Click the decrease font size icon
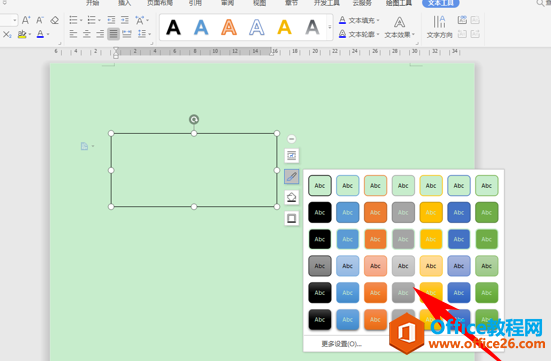Viewport: 552px width, 361px height. [40, 20]
